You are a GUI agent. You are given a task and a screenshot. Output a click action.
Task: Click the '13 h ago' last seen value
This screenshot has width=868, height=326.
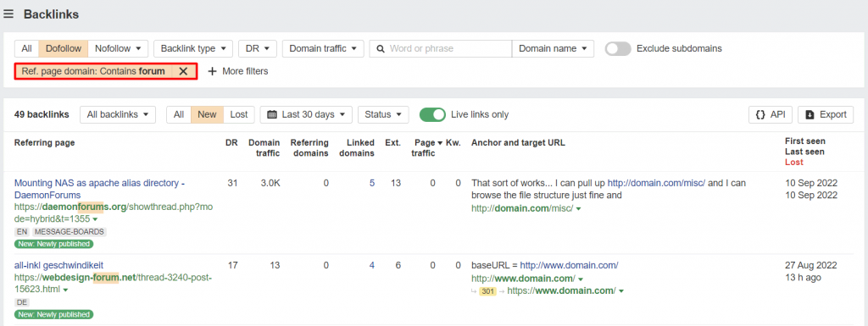803,278
